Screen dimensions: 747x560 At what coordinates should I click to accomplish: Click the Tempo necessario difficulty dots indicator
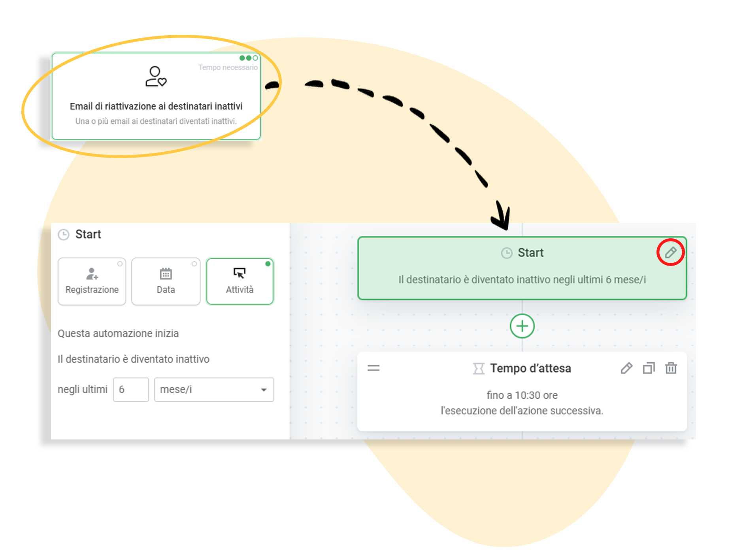click(x=249, y=58)
